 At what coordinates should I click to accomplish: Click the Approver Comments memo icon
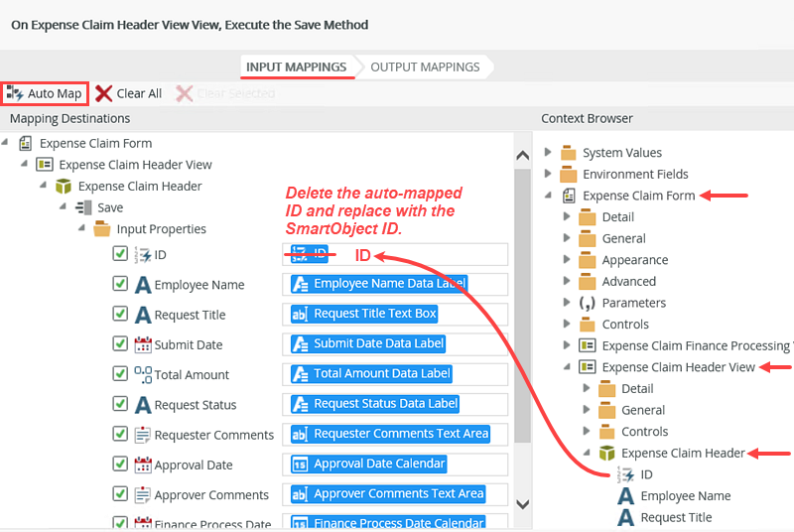click(143, 494)
